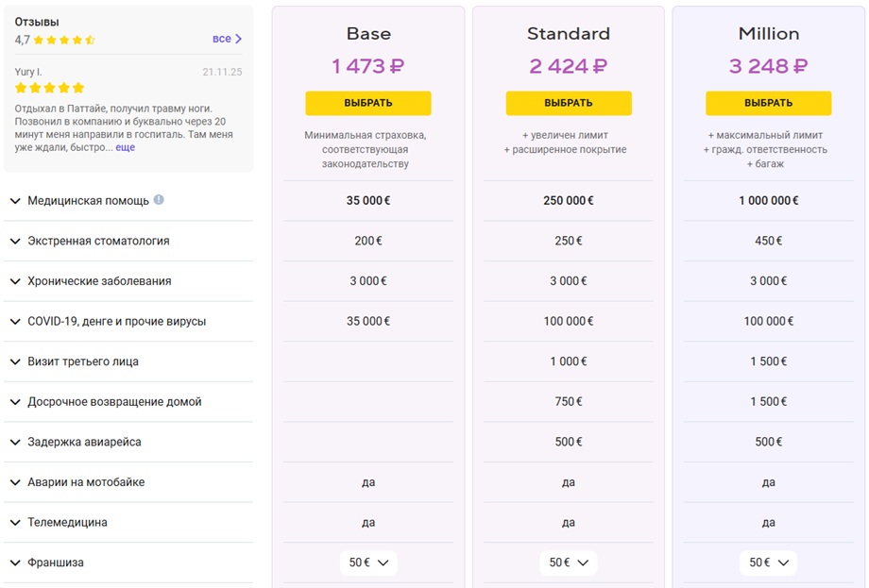Expand COVID-19, денге и прочие вирусы
Image resolution: width=869 pixels, height=588 pixels.
(x=128, y=321)
